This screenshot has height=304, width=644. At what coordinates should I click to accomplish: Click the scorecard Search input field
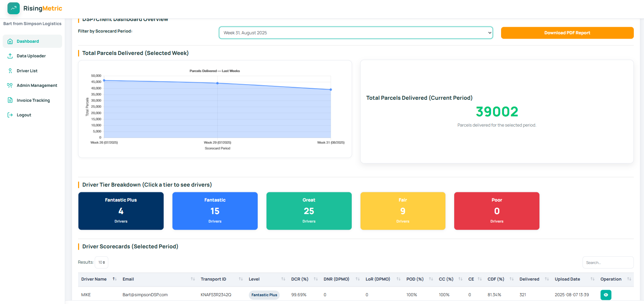point(608,263)
